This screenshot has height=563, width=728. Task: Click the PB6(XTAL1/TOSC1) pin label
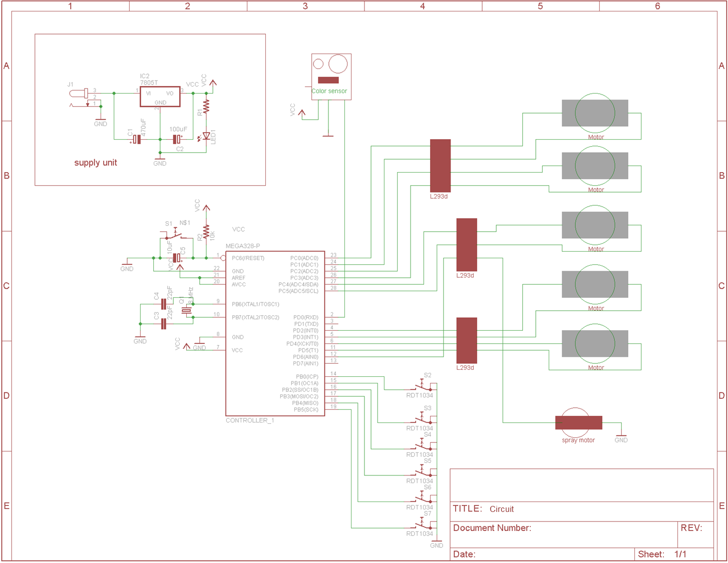[255, 304]
